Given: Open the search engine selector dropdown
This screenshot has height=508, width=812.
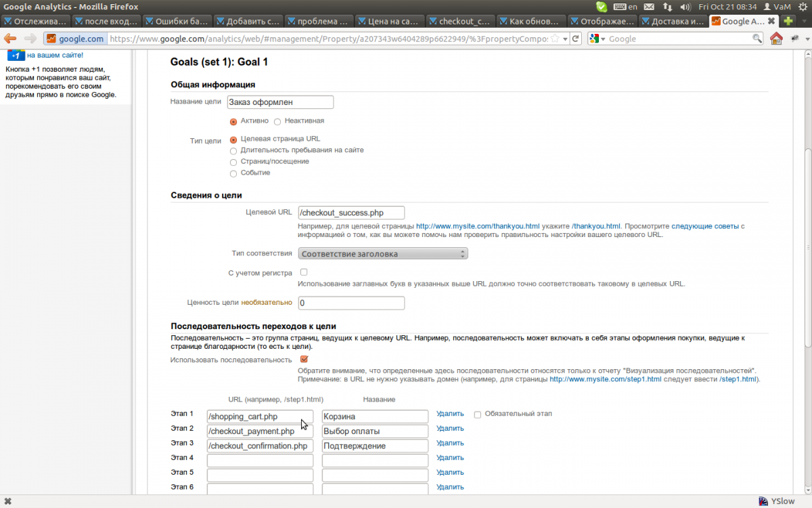Looking at the screenshot, I should click(596, 39).
